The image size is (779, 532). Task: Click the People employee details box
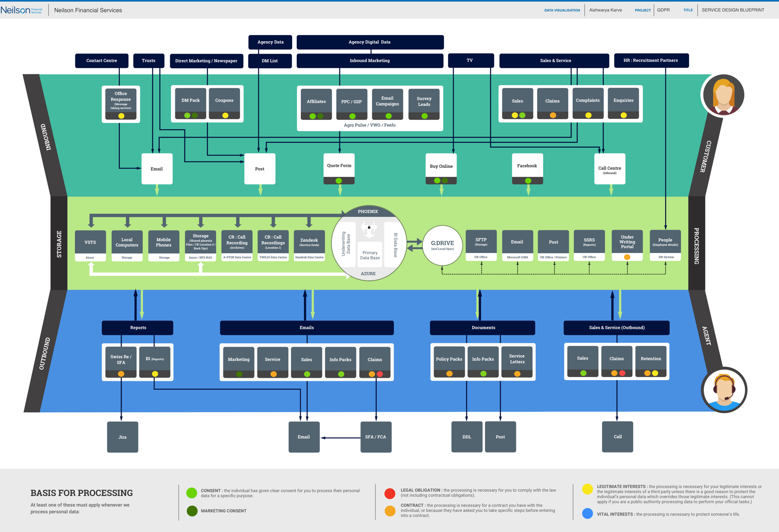[x=665, y=245]
